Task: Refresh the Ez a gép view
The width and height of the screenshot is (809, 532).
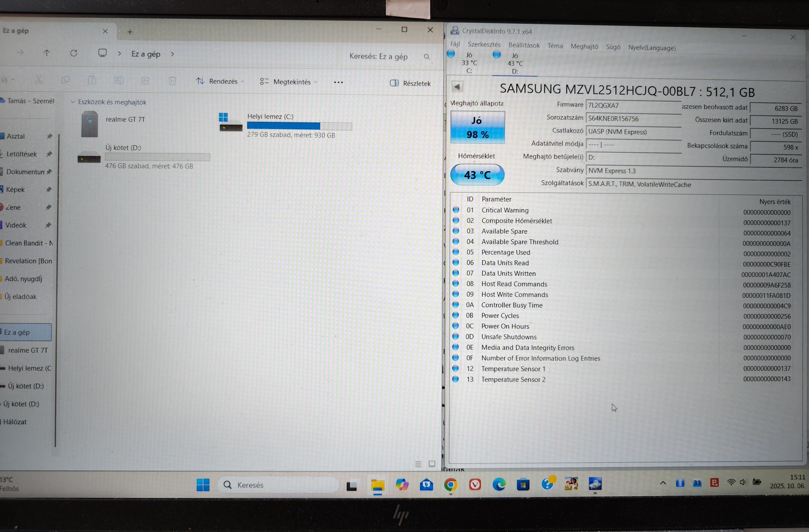Action: 73,53
